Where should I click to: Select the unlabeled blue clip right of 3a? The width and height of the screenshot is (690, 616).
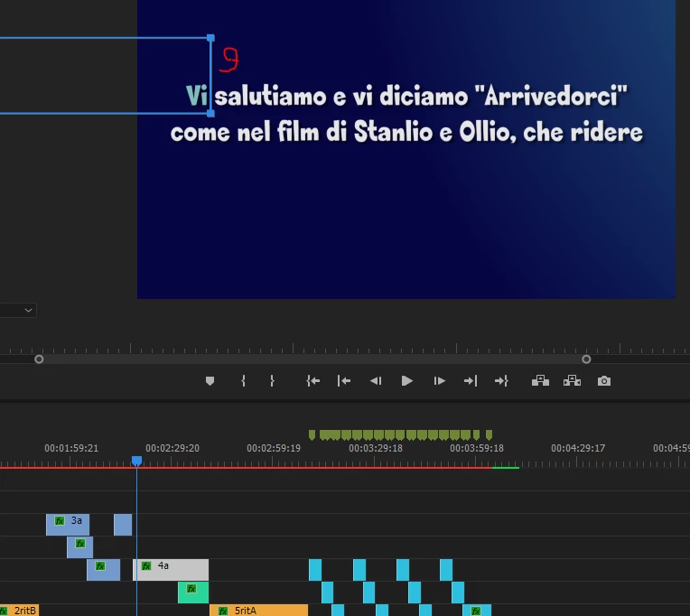(123, 525)
